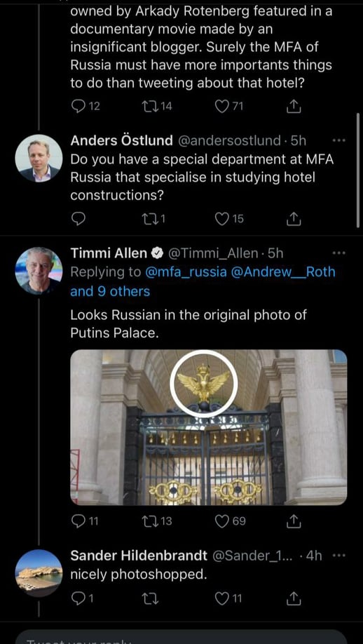Open the @Andrew__Roth mention link
The height and width of the screenshot is (644, 363).
point(283,272)
